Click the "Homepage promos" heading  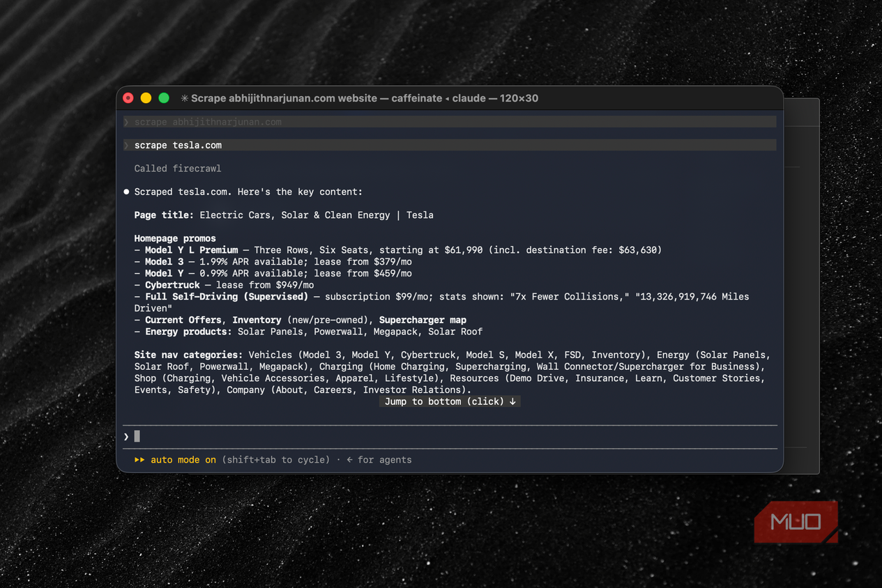(x=175, y=238)
